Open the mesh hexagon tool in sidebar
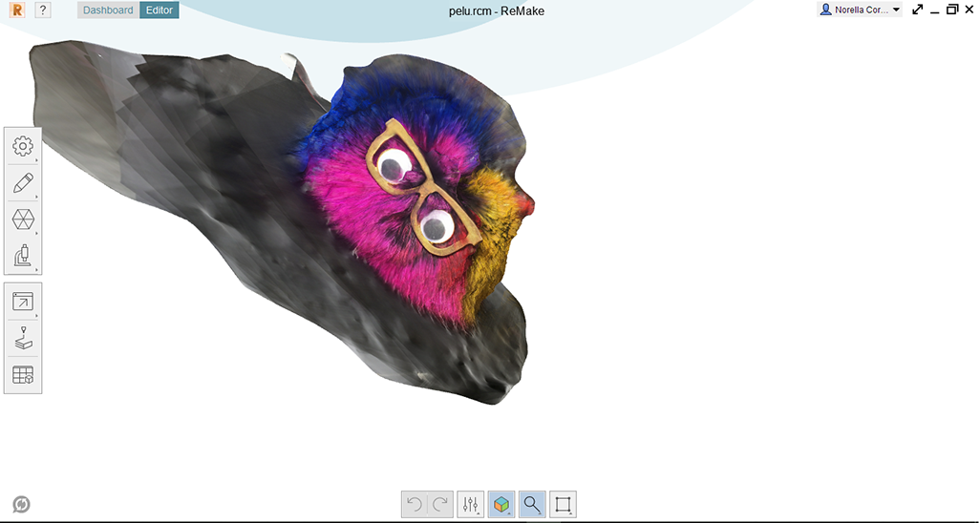The width and height of the screenshot is (980, 523). pos(23,220)
